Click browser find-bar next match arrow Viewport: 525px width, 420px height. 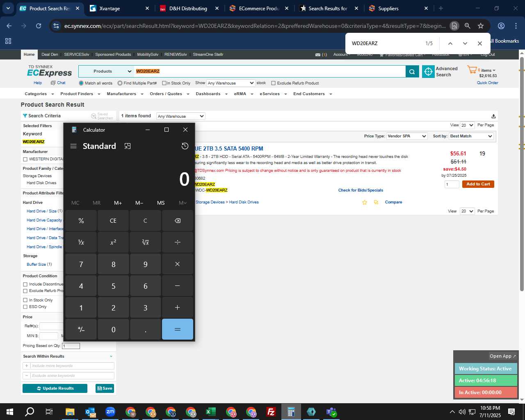pyautogui.click(x=465, y=43)
